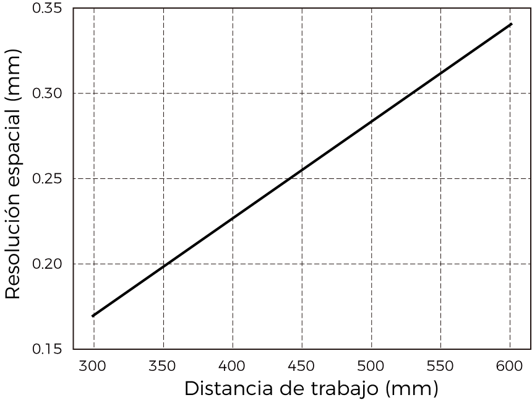Click the 500 x-axis tick label
Viewport: 532px width, 400px height.
click(x=372, y=366)
